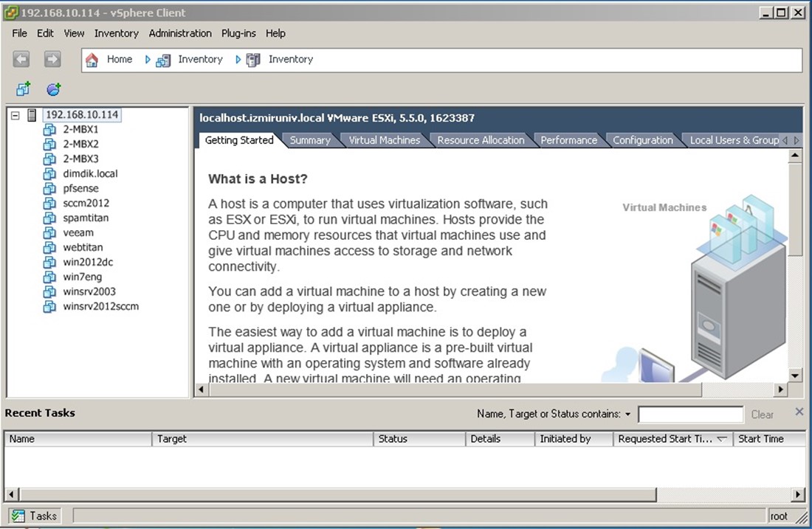Click the VM icon next to spamtitan
812x529 pixels.
[49, 218]
